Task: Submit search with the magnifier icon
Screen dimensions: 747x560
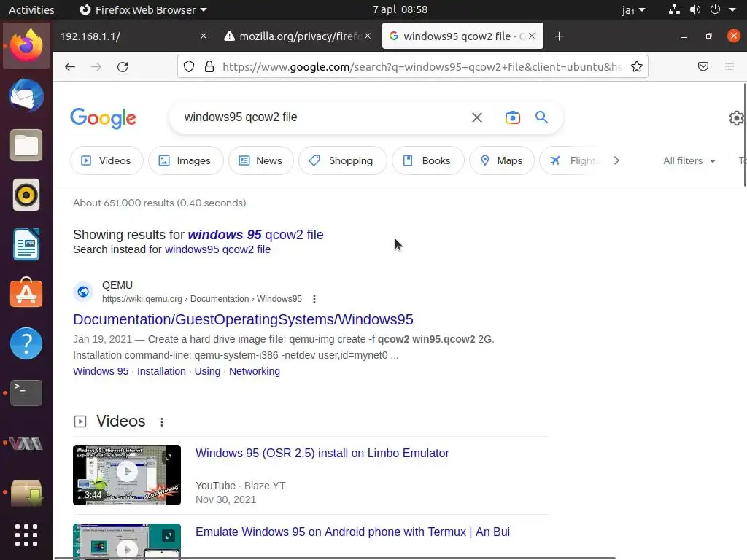Action: 541,117
